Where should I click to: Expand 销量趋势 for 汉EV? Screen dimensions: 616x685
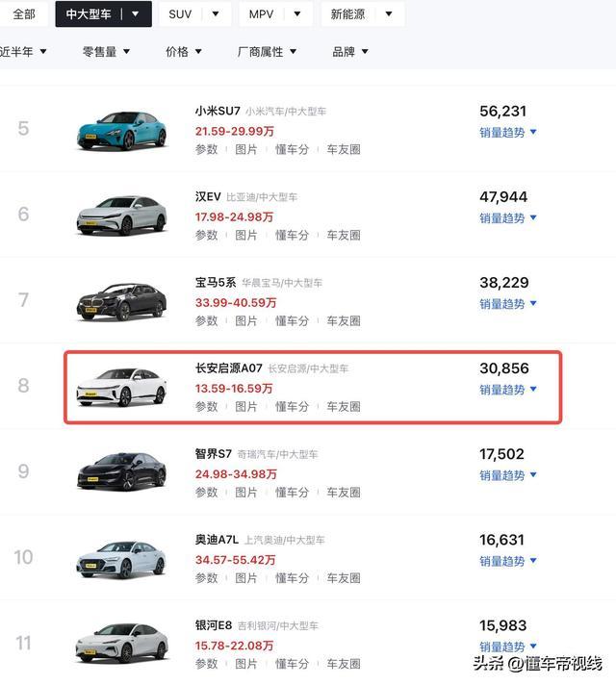(507, 218)
